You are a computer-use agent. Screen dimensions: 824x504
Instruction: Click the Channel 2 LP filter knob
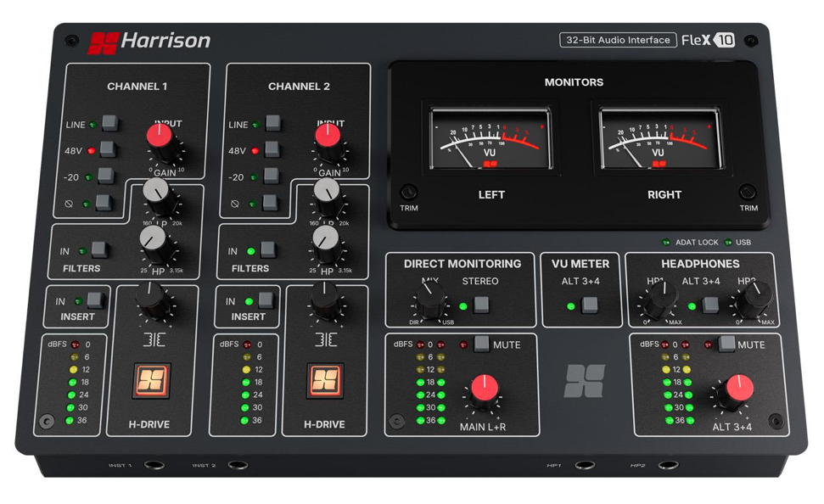tap(328, 197)
